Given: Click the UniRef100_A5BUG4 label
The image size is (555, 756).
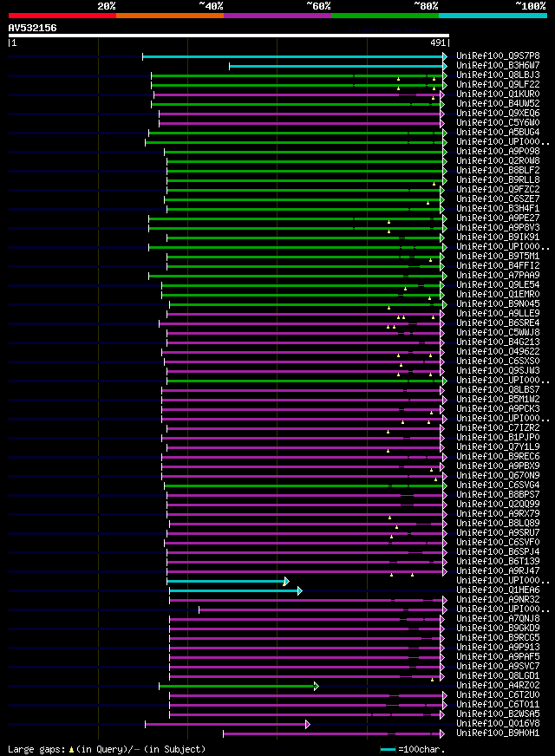Looking at the screenshot, I should tap(498, 132).
